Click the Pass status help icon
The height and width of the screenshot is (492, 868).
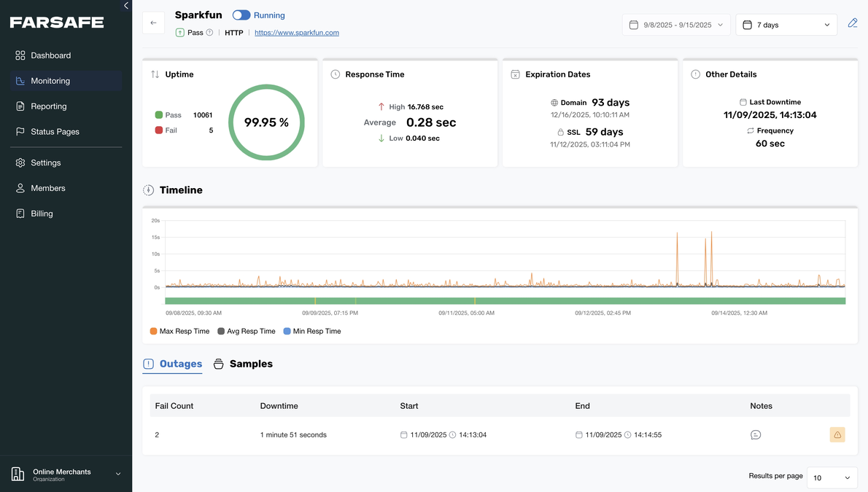point(210,32)
